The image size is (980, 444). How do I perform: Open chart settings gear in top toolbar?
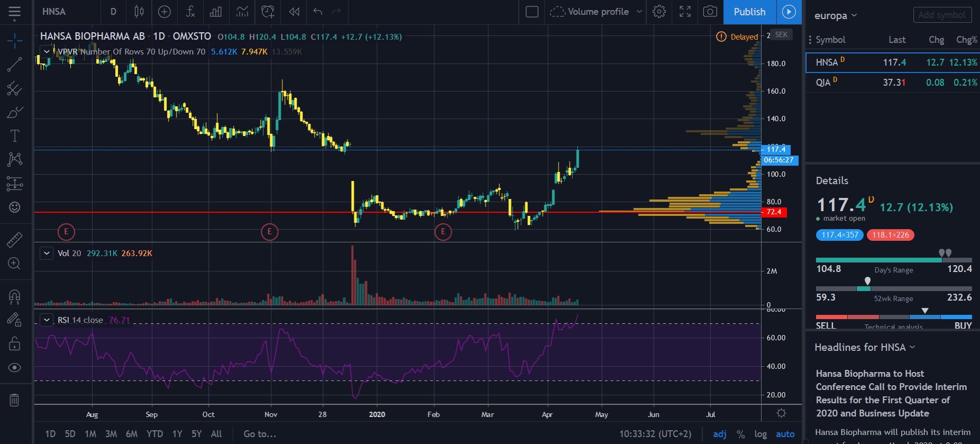click(659, 12)
